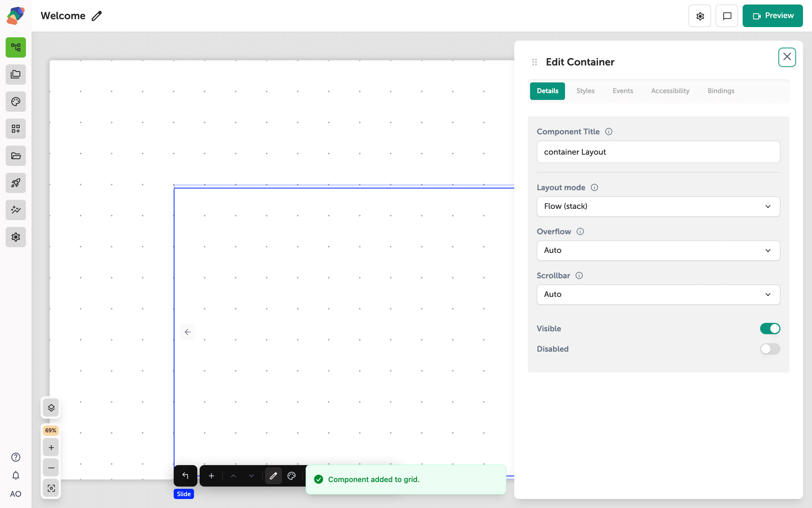Image resolution: width=812 pixels, height=508 pixels.
Task: Expand the Scrollbar dropdown
Action: point(658,294)
